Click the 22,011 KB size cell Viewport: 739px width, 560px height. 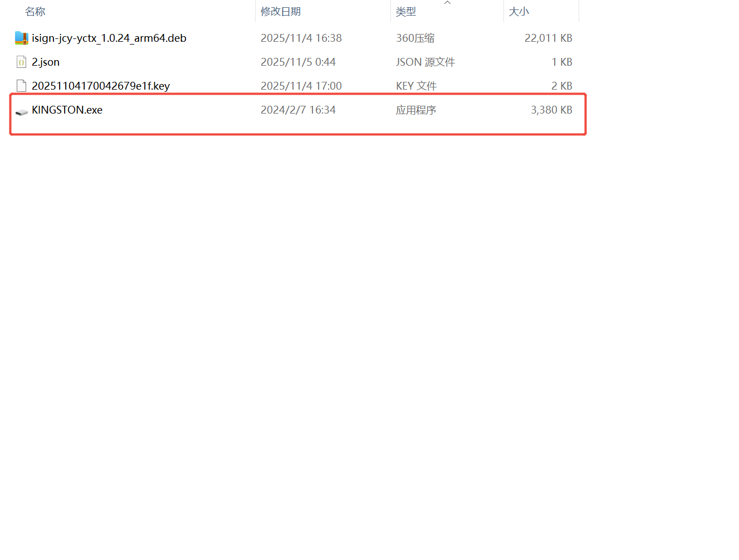point(548,38)
